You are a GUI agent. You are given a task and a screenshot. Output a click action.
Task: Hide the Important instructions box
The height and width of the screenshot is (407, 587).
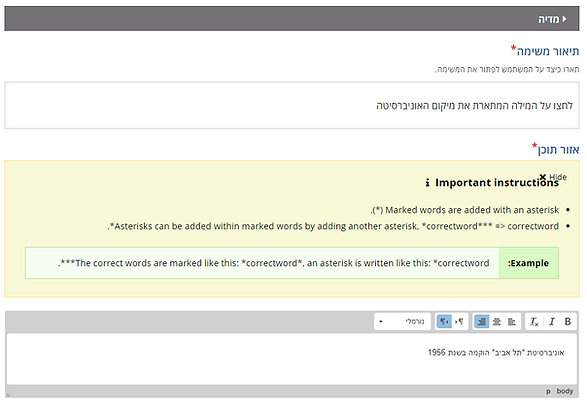click(553, 177)
